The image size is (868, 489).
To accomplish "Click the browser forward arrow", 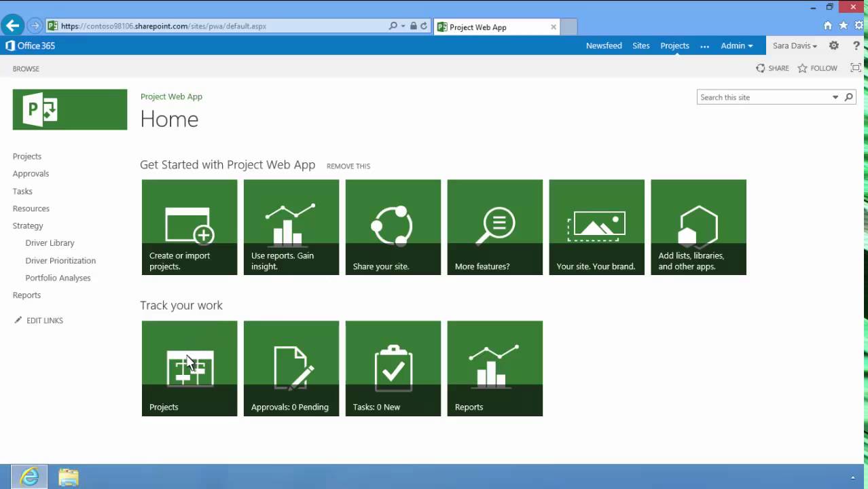I will 35,26.
